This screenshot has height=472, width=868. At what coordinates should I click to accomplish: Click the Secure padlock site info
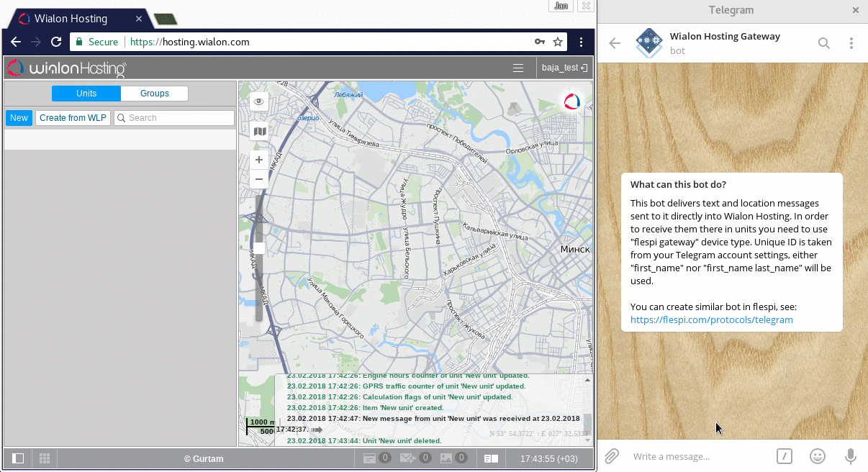tap(96, 42)
